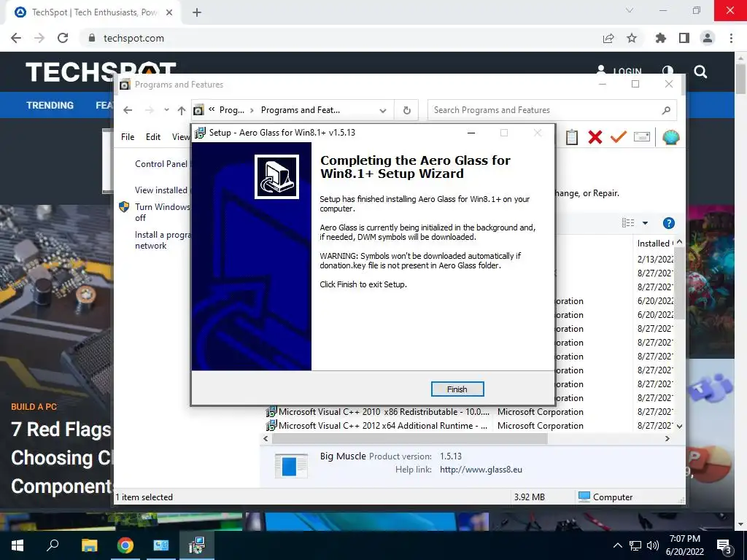Click the program list down scroll arrow
The width and height of the screenshot is (747, 560).
(x=680, y=426)
